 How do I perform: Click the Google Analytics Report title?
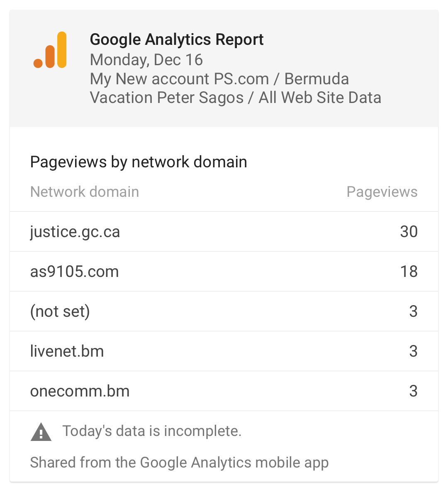(177, 39)
